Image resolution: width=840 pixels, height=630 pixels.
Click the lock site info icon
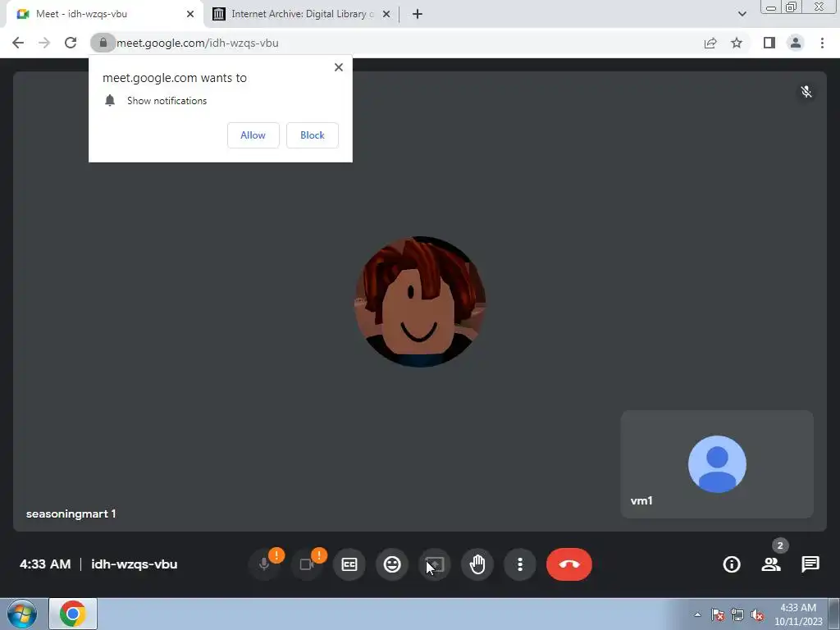click(x=103, y=43)
